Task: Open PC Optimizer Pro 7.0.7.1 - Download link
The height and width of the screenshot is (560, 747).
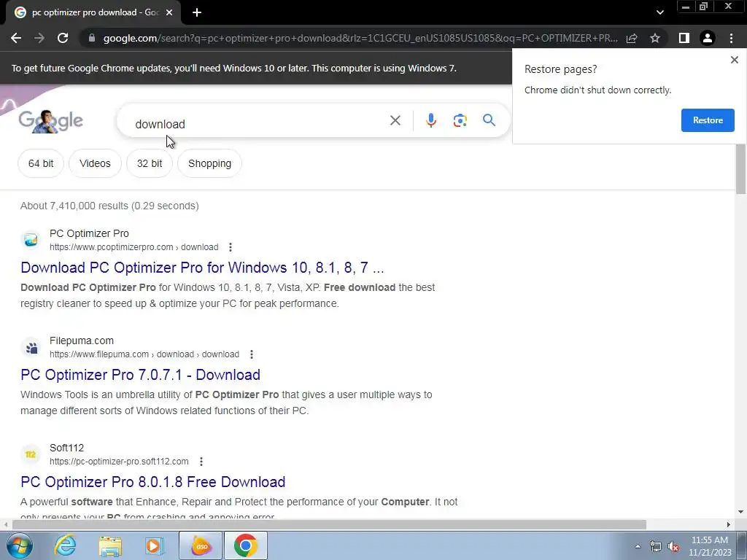Action: coord(140,375)
